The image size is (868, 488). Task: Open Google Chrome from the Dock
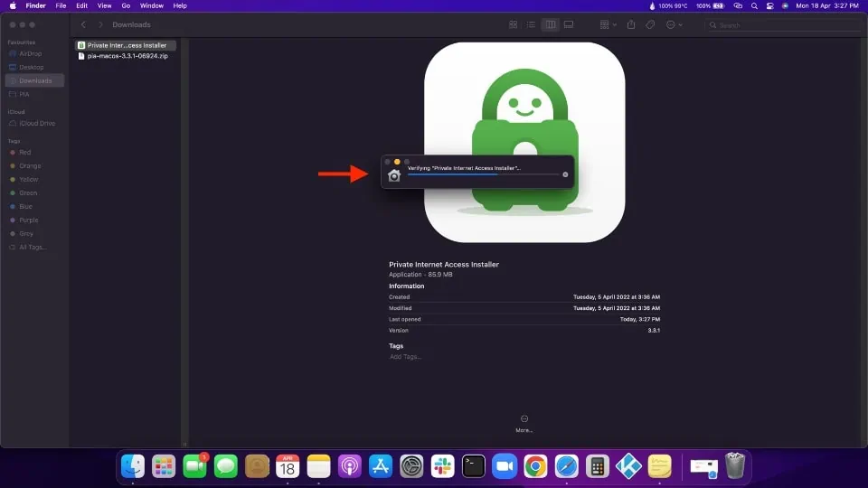[536, 466]
